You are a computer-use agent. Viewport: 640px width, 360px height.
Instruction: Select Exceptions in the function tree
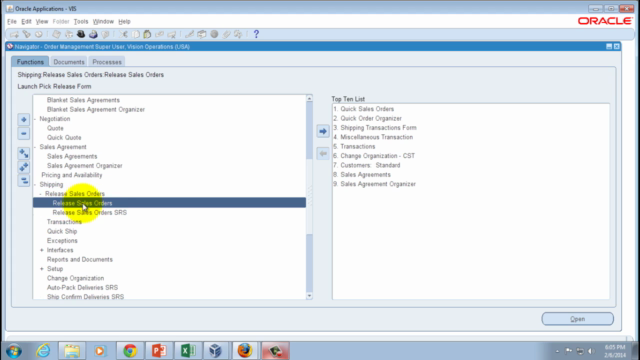62,241
